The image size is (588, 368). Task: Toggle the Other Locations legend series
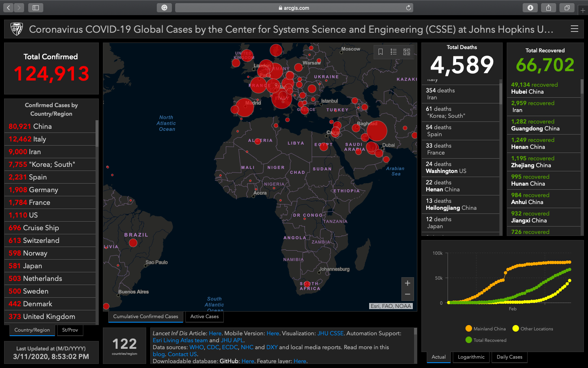tap(532, 329)
